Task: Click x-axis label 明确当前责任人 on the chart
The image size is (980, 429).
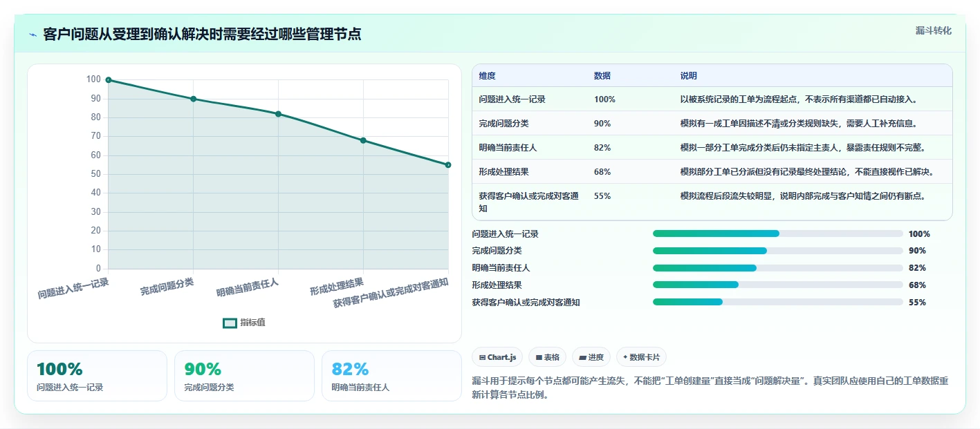Action: 248,287
